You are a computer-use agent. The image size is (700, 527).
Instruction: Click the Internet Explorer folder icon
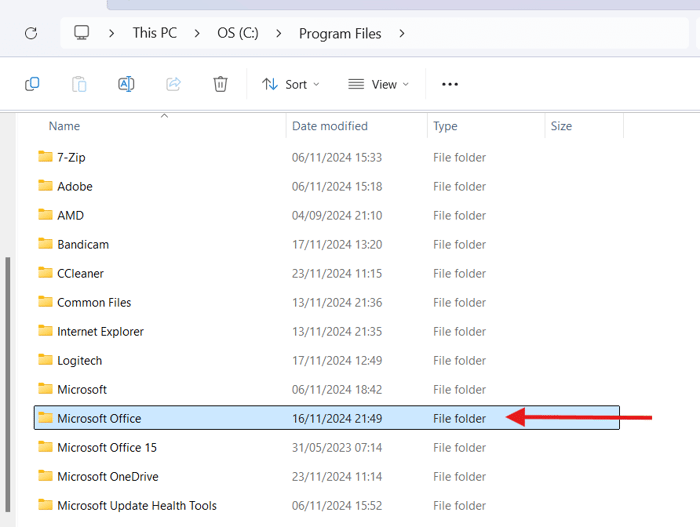(45, 330)
